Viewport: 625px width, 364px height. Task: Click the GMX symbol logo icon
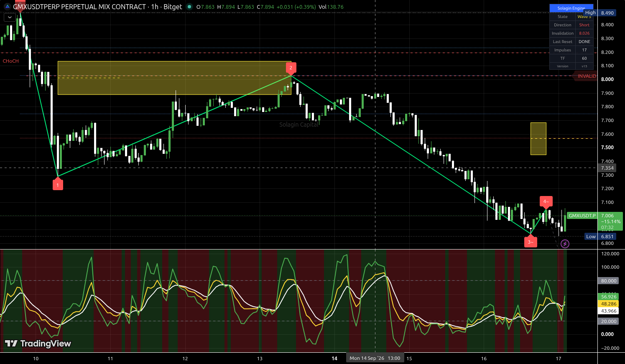[x=8, y=7]
